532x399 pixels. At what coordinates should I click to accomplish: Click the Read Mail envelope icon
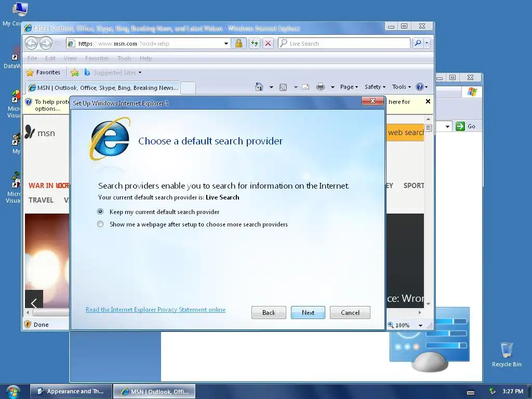(x=305, y=87)
